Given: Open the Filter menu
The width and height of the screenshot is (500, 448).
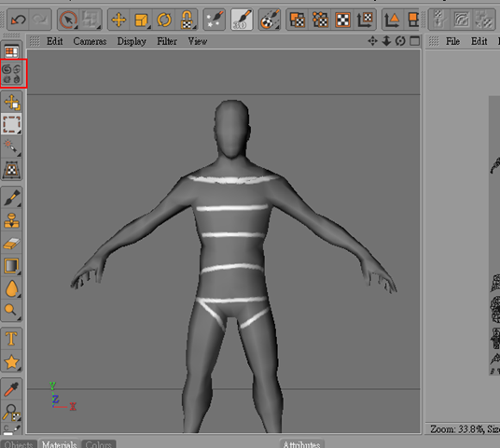Looking at the screenshot, I should point(167,41).
